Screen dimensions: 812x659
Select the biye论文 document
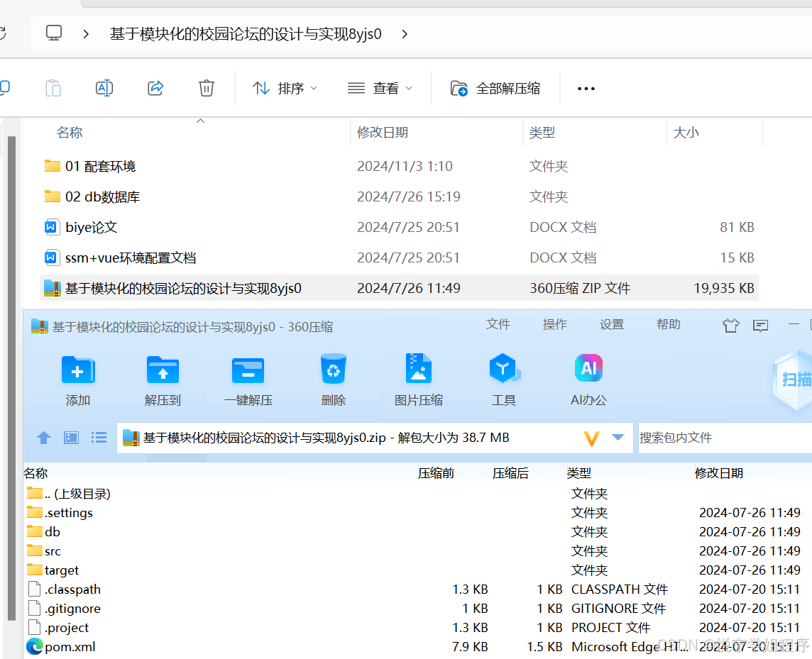pyautogui.click(x=81, y=227)
